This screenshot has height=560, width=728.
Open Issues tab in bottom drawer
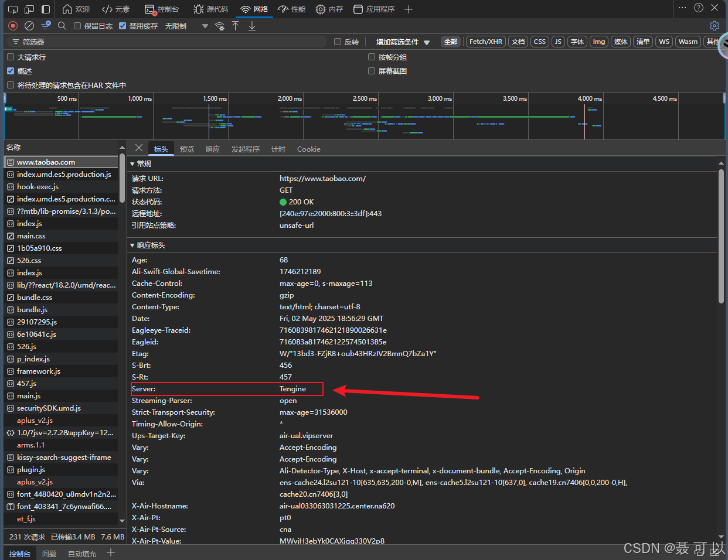(49, 554)
